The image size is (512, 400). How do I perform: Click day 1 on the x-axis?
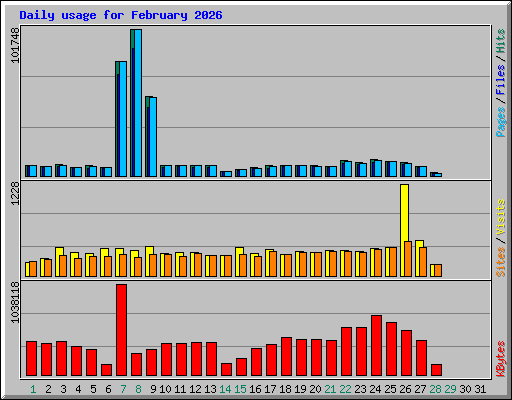[x=33, y=389]
